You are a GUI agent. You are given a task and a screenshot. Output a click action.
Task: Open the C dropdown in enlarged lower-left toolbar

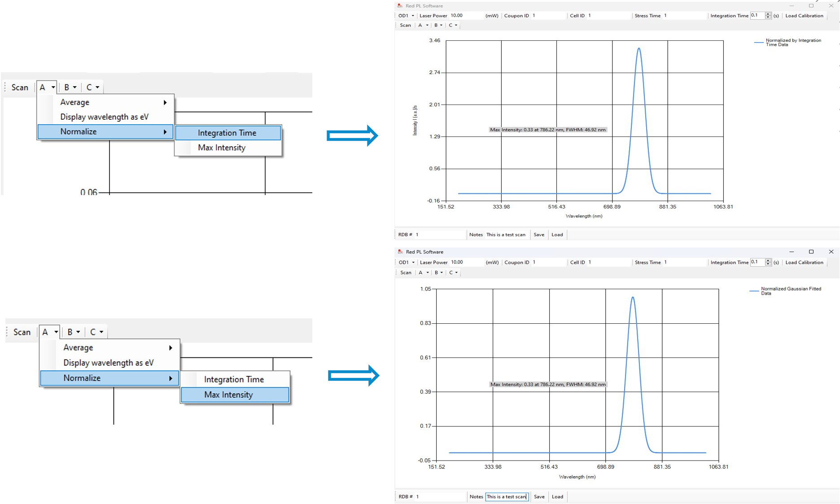click(x=96, y=332)
